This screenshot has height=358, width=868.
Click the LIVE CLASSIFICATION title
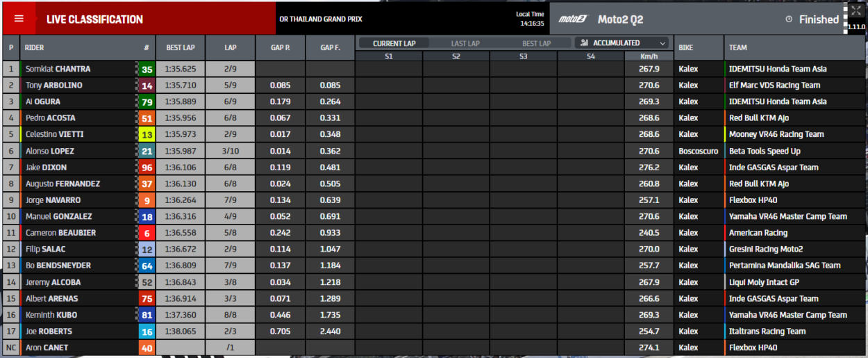[94, 19]
